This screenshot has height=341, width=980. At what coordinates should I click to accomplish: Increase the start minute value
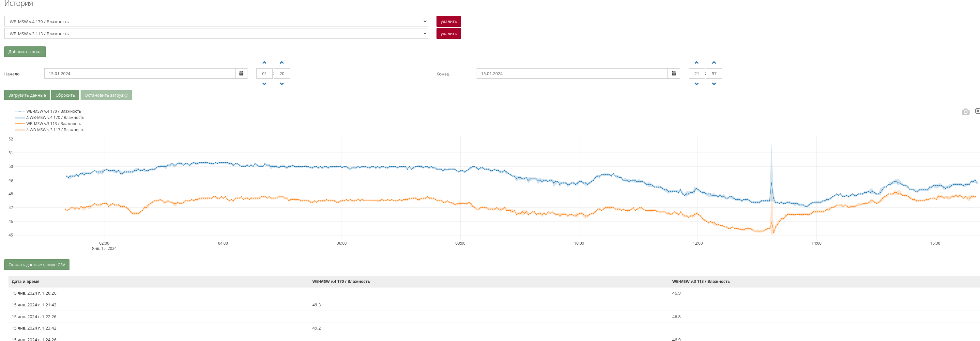click(x=282, y=62)
